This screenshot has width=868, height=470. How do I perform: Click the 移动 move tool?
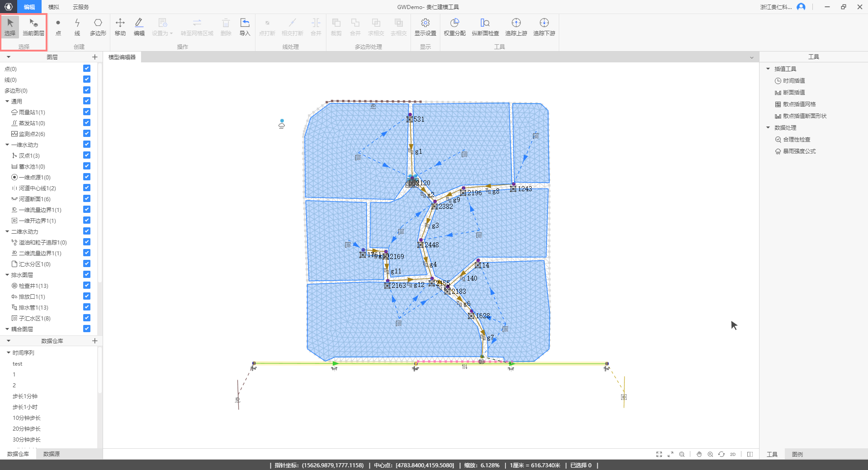[120, 27]
